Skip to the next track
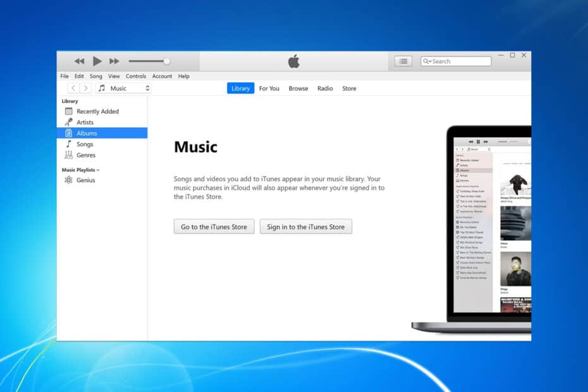This screenshot has width=588, height=392. pyautogui.click(x=114, y=61)
